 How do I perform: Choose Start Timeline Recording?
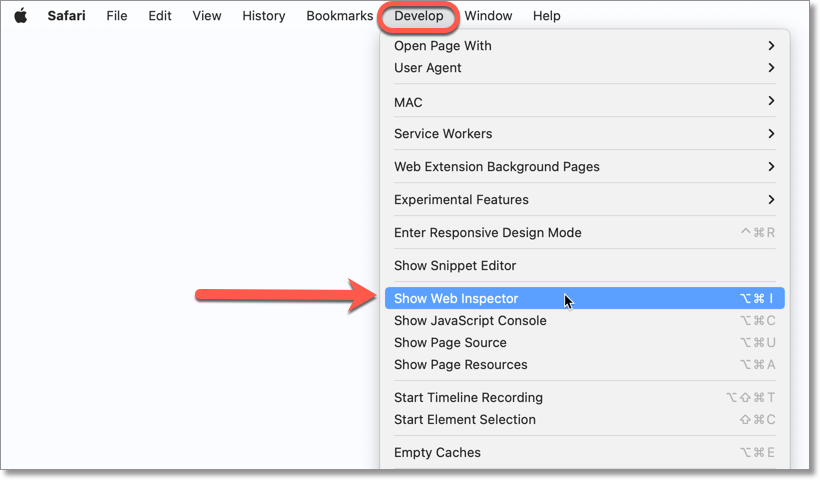coord(585,397)
